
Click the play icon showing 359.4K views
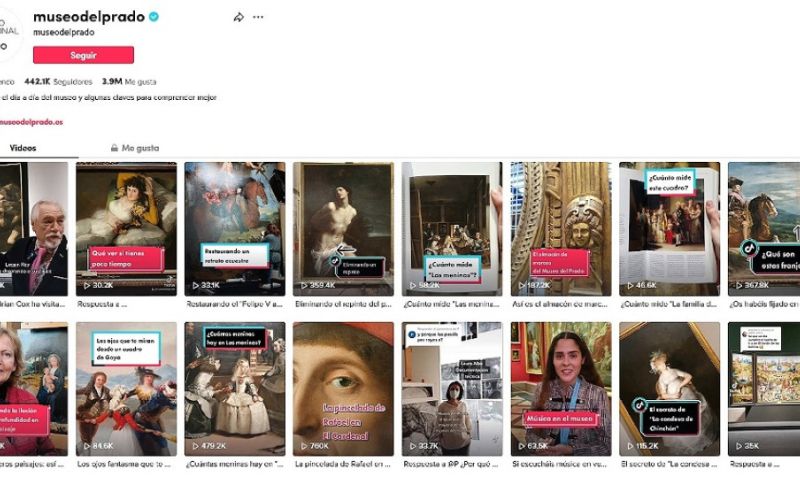click(x=304, y=286)
